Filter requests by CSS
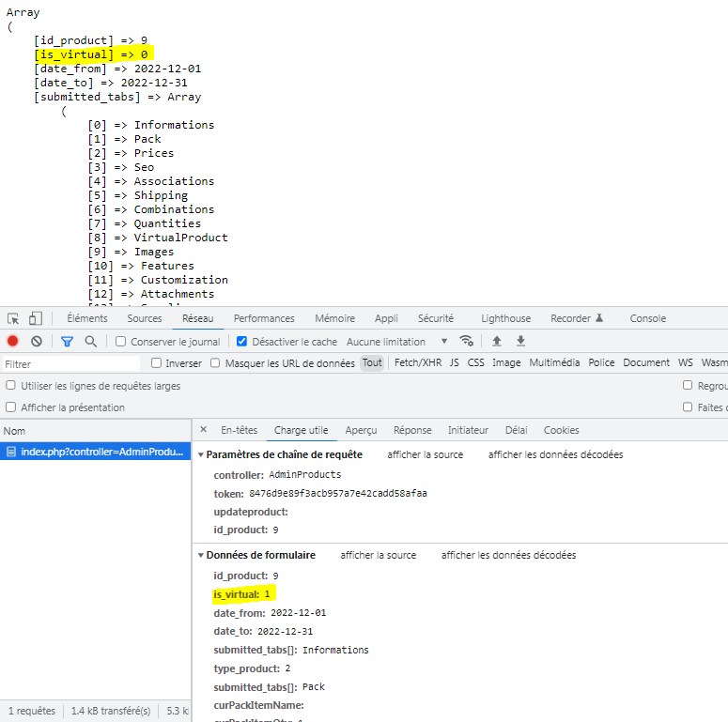This screenshot has height=722, width=728. tap(475, 362)
